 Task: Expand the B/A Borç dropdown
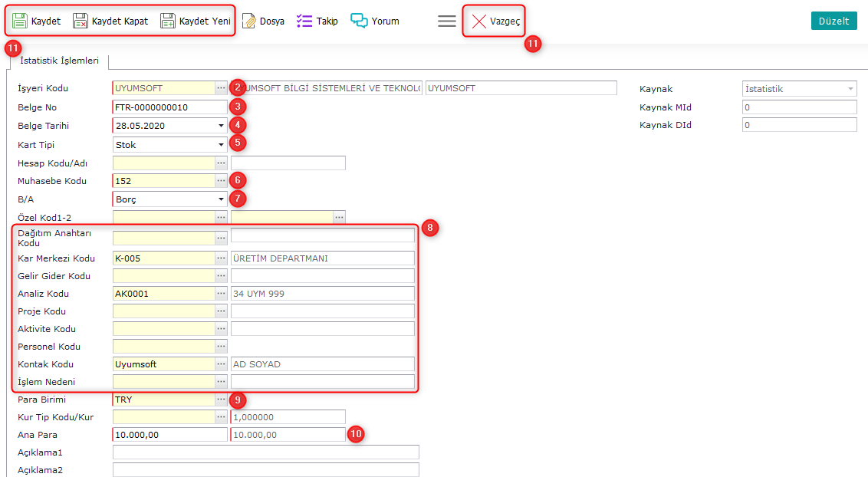221,199
